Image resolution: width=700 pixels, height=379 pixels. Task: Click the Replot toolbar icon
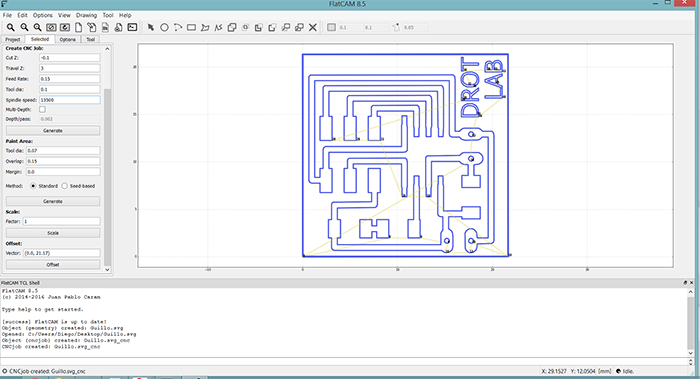[x=65, y=27]
